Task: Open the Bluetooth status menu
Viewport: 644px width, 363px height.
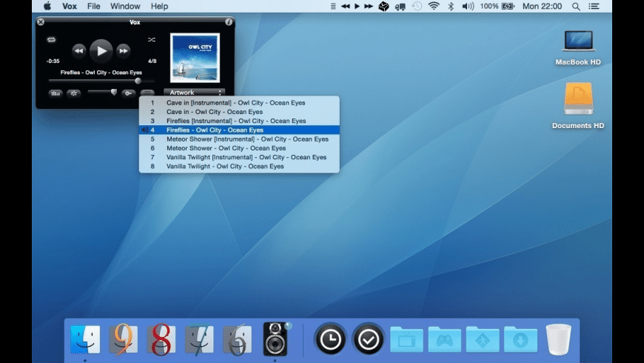Action: coord(451,6)
